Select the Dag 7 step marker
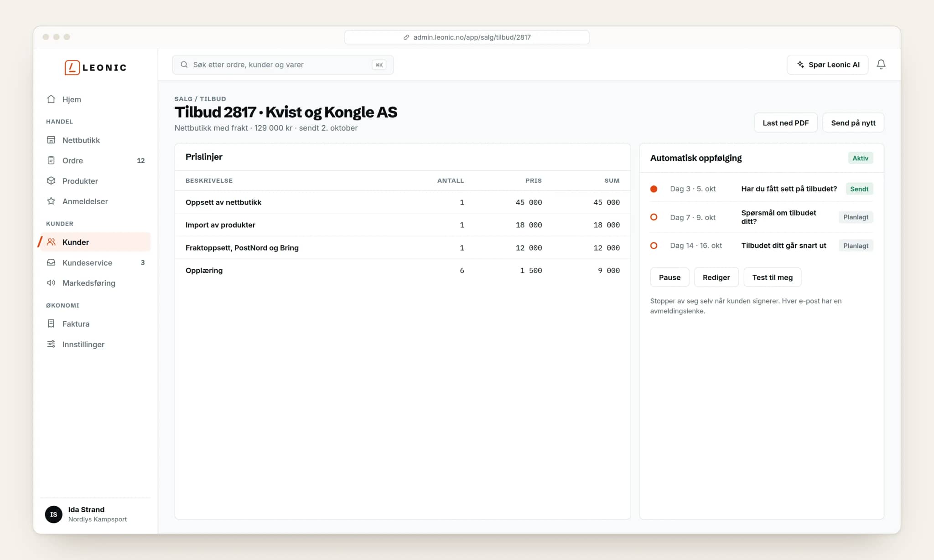Screen dimensions: 934x560 654,217
